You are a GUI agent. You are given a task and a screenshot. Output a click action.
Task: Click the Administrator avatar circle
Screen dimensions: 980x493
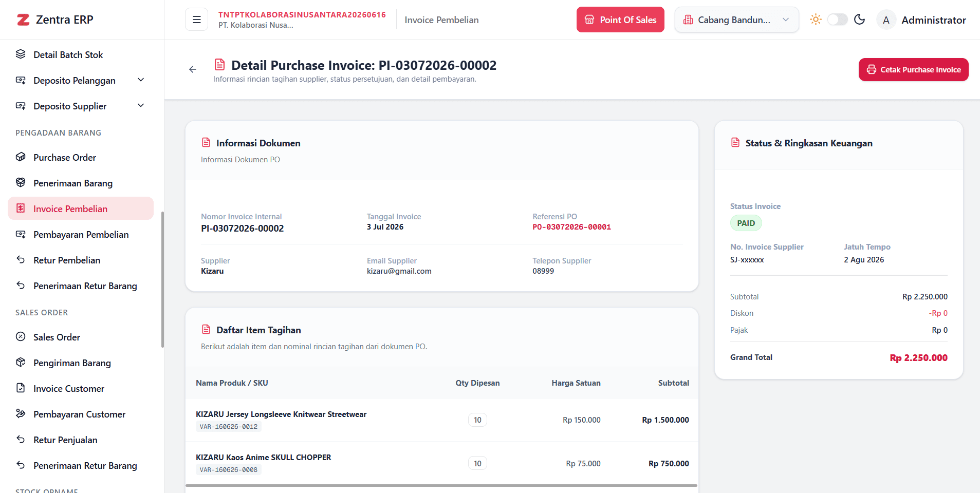886,20
